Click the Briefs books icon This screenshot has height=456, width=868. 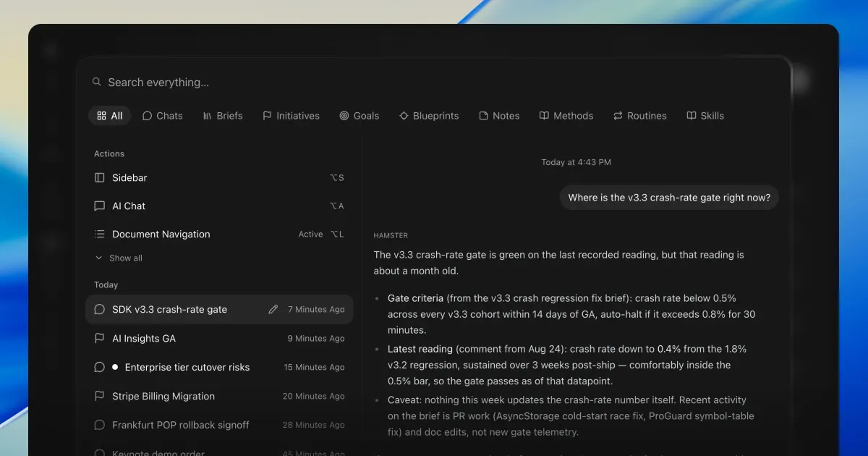(208, 116)
